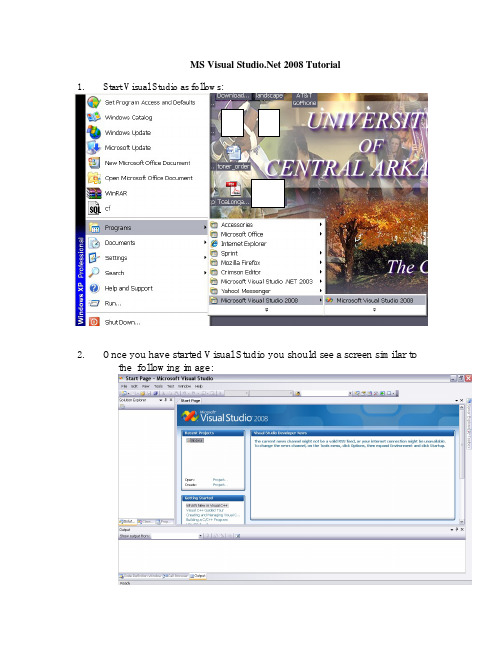This screenshot has height=649, width=502.
Task: Pin the Solution Explorer panel
Action: click(166, 400)
